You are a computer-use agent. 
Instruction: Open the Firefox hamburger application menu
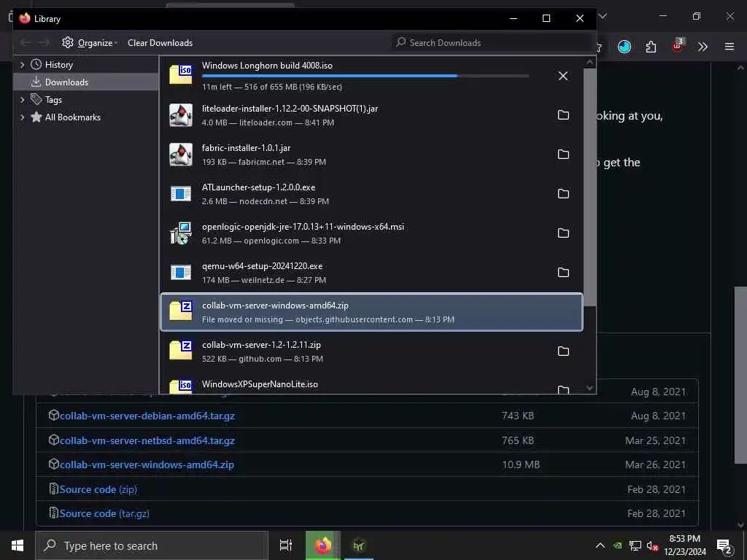coord(729,47)
